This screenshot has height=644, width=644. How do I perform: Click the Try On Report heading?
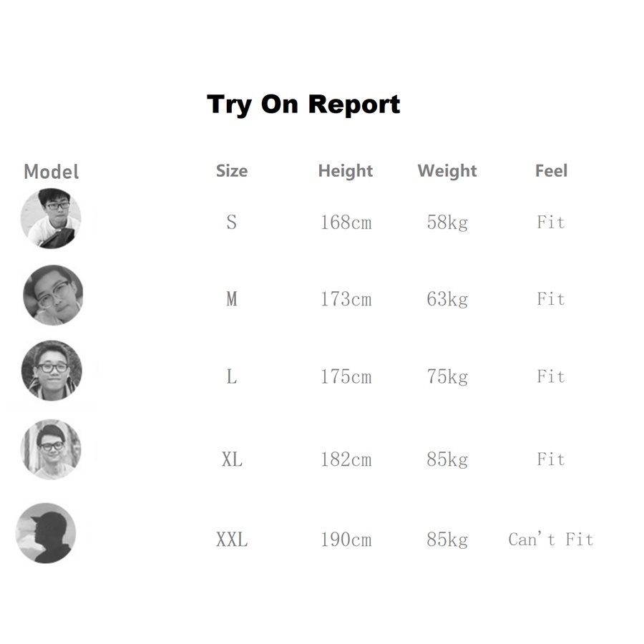(303, 104)
